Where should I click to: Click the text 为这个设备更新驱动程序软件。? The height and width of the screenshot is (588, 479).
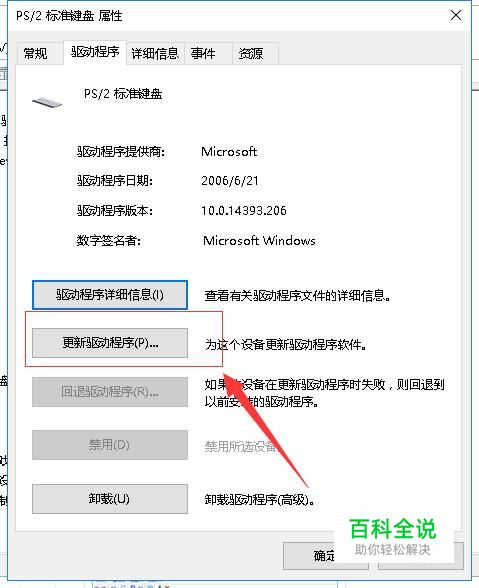286,344
